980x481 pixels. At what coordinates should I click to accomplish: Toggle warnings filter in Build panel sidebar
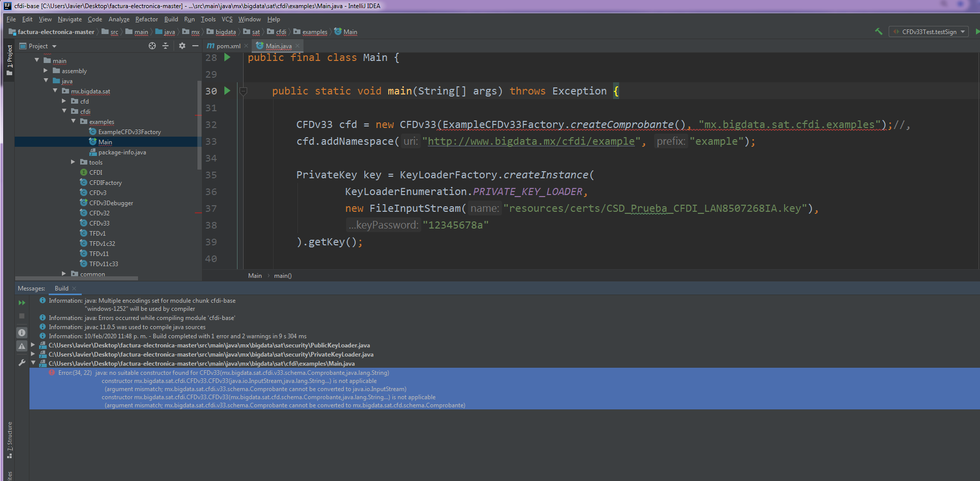click(x=22, y=345)
